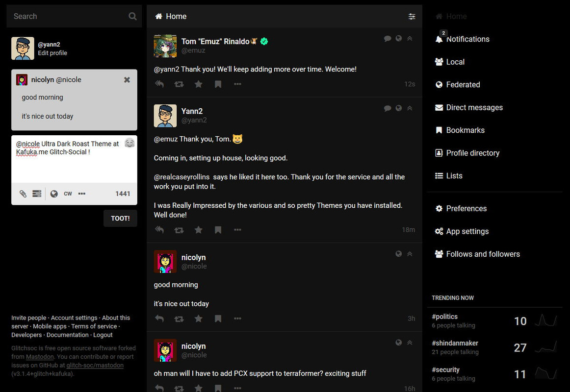Bookmark nicolyn's good morning post
570x392 pixels.
(218, 318)
